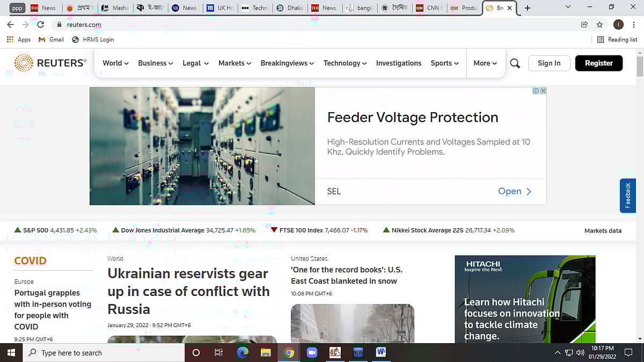Click the Reuters logo
Screen dimensions: 644x362
pyautogui.click(x=50, y=63)
